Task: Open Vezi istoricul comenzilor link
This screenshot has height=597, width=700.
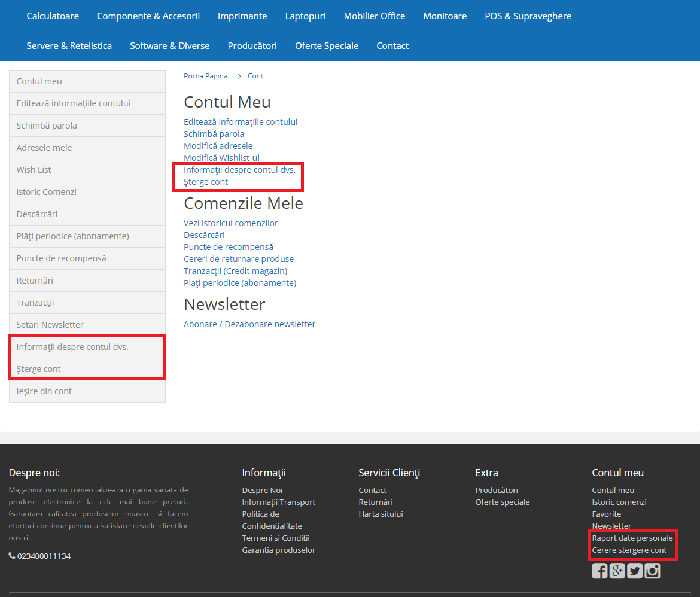Action: 231,223
